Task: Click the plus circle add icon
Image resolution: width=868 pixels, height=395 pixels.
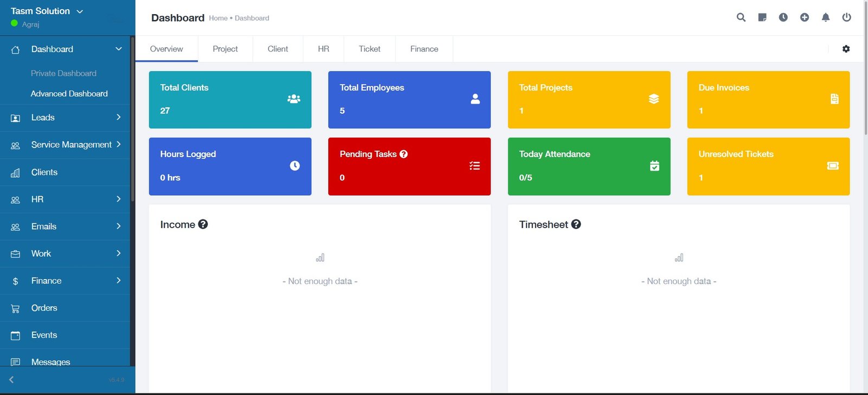Action: 805,17
